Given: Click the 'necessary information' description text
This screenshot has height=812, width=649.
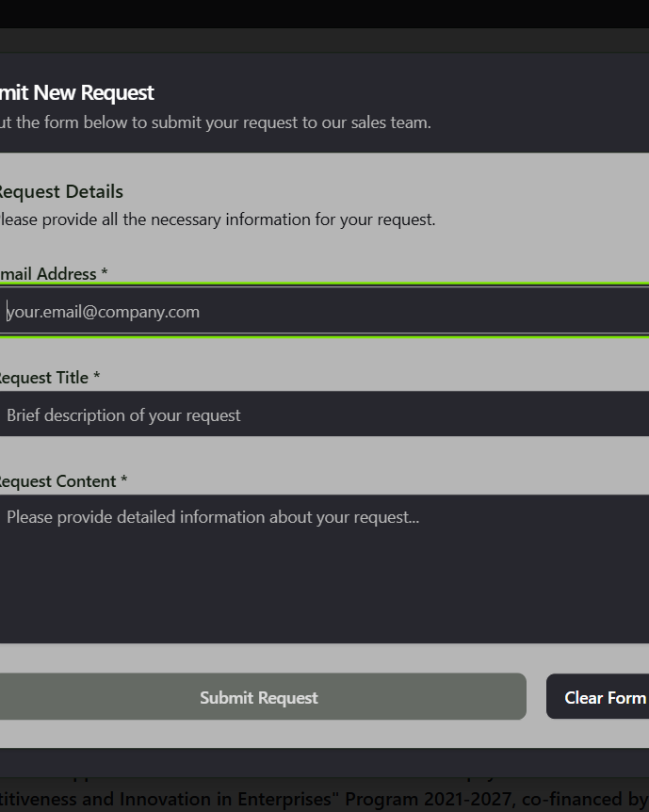Looking at the screenshot, I should click(217, 219).
